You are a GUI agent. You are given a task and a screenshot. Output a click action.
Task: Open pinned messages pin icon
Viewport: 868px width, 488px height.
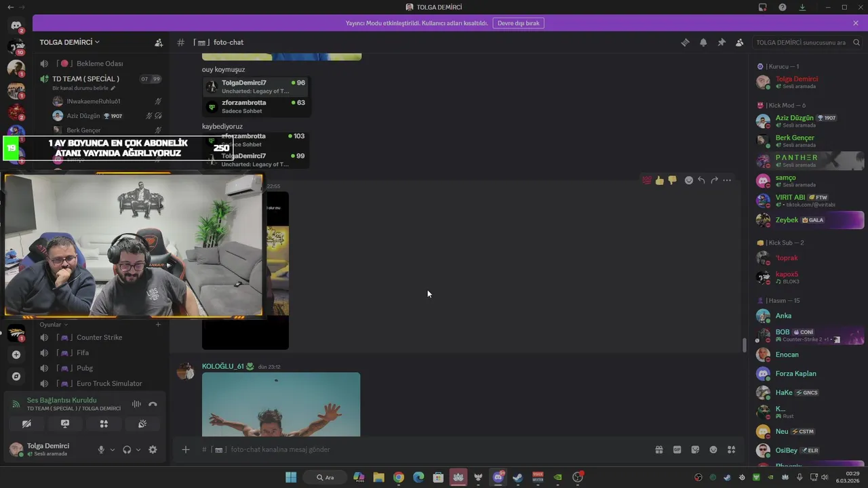coord(722,42)
